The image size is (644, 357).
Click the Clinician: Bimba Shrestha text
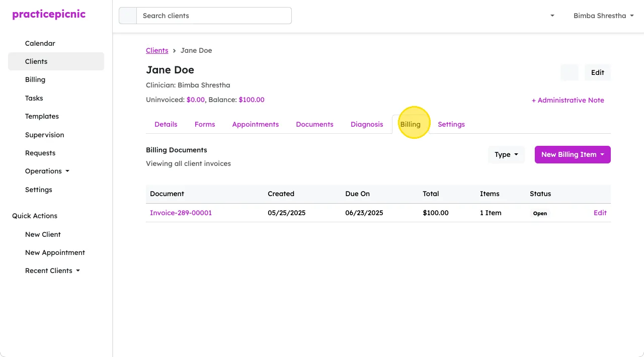click(x=188, y=85)
